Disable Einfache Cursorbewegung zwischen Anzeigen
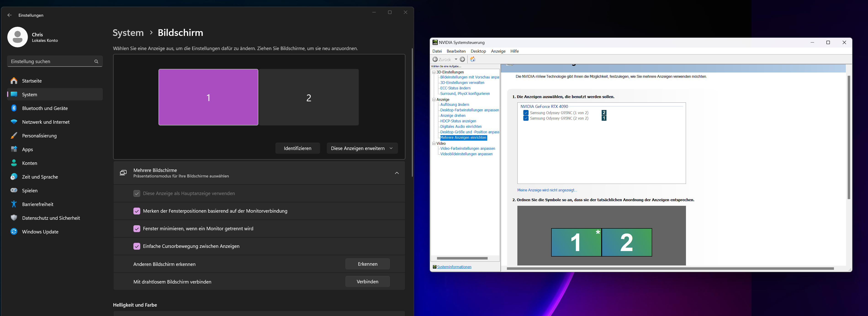 click(x=136, y=246)
